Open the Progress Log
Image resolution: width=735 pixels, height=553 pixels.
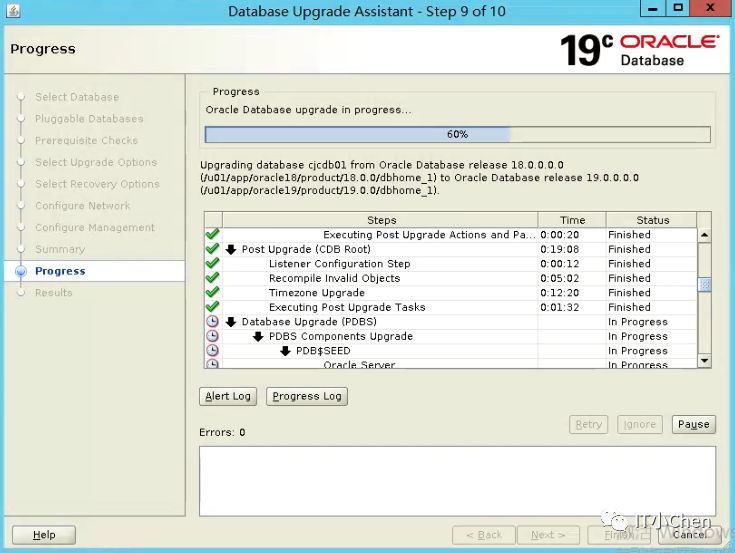307,396
